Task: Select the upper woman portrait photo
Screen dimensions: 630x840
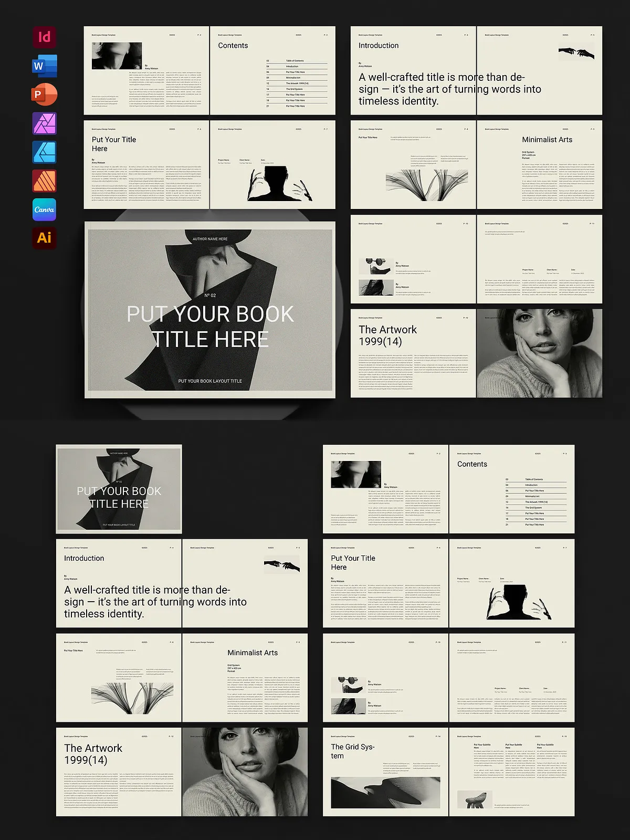Action: coord(540,353)
